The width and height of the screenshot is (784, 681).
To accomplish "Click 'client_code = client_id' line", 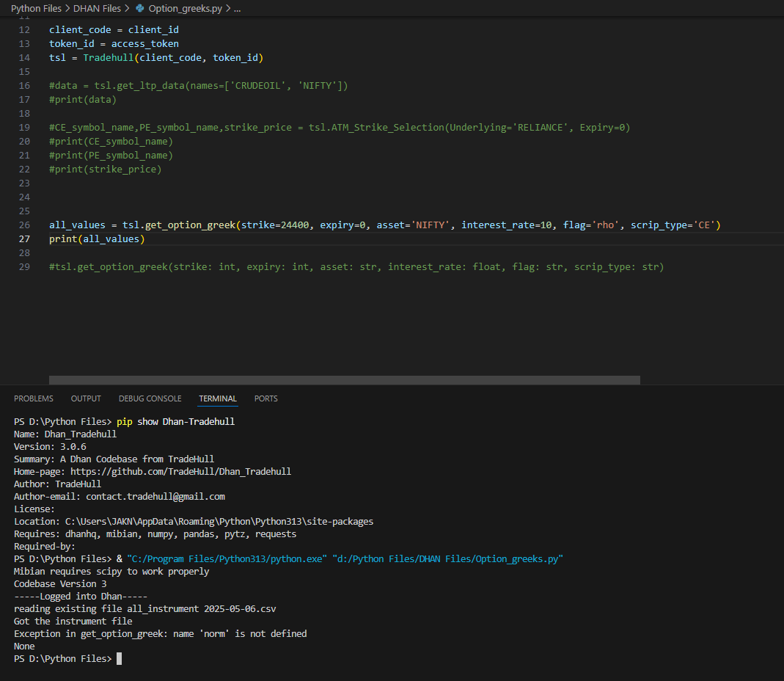I will [x=114, y=30].
